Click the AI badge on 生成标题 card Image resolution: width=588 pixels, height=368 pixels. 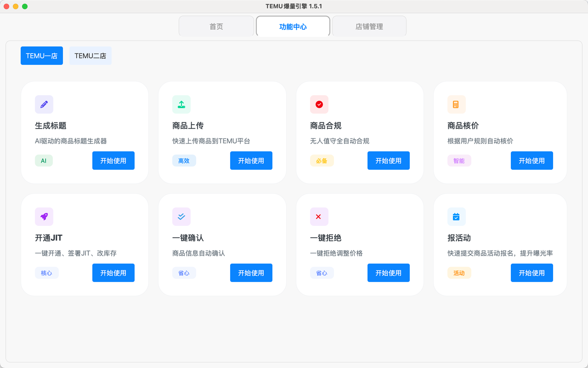tap(44, 161)
